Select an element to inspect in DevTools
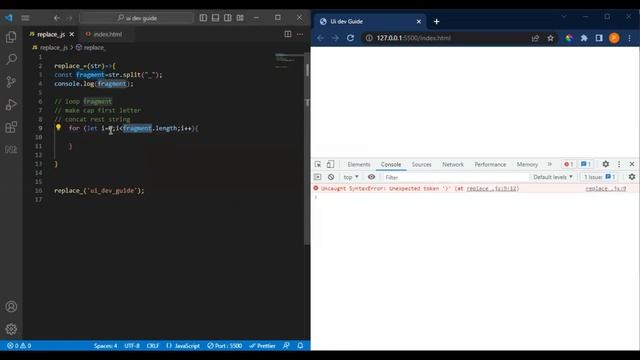The image size is (640, 360). [318, 164]
